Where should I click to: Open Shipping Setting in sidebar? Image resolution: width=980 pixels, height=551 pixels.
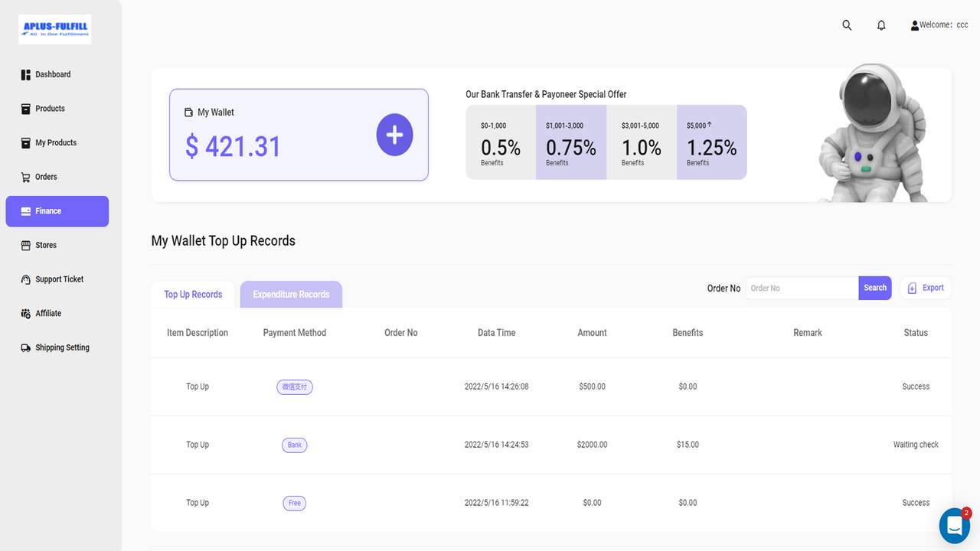[55, 347]
